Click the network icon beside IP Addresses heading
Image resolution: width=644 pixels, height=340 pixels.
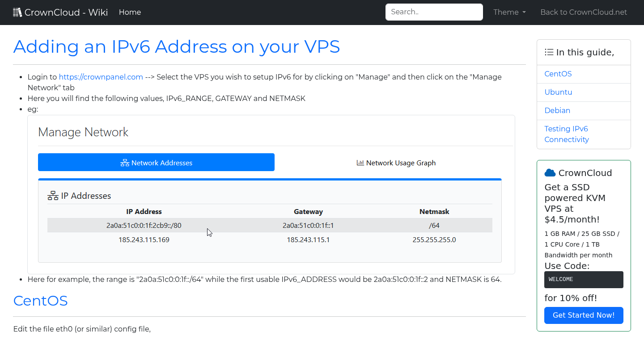coord(53,196)
